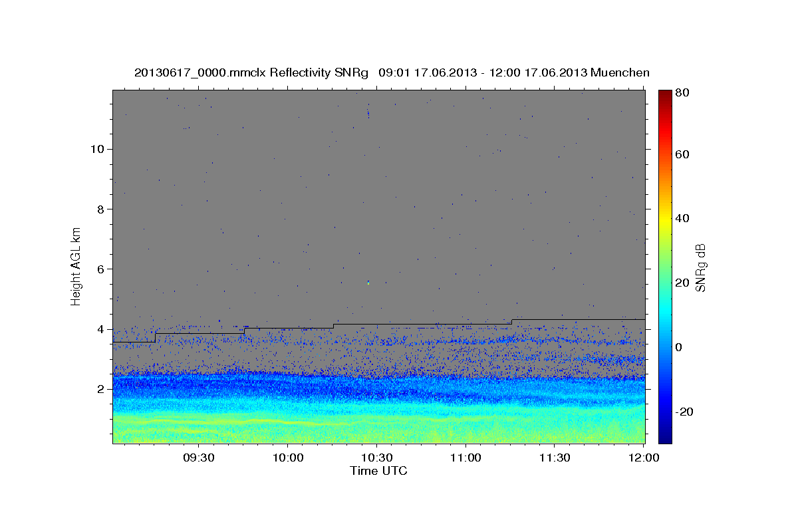The image size is (798, 532).
Task: Select the 'Height AGL km' axis label
Action: click(76, 266)
